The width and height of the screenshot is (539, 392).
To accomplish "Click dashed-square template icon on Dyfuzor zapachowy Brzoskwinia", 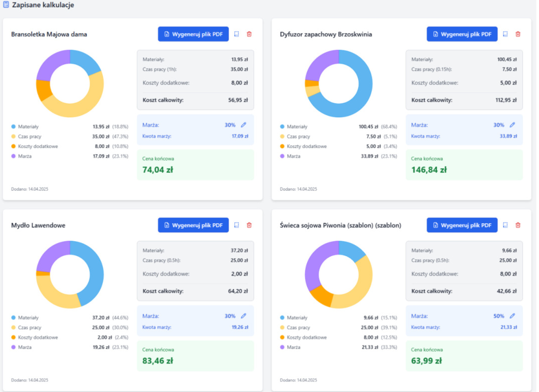I will (x=506, y=34).
